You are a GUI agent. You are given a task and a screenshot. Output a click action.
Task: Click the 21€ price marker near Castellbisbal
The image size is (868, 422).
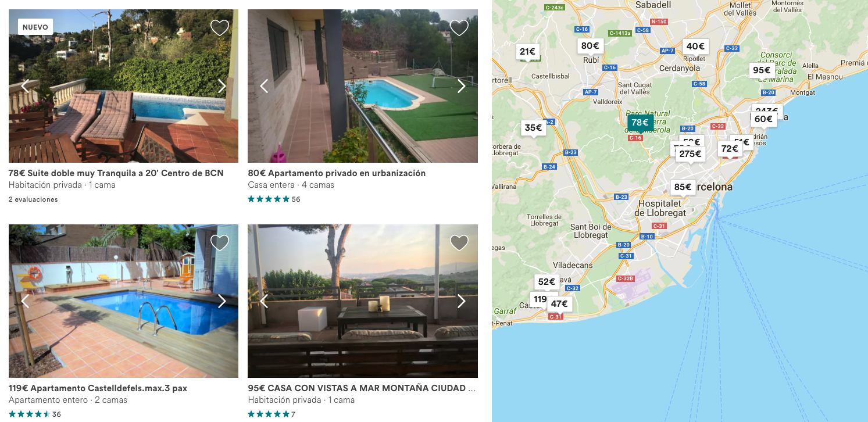528,51
